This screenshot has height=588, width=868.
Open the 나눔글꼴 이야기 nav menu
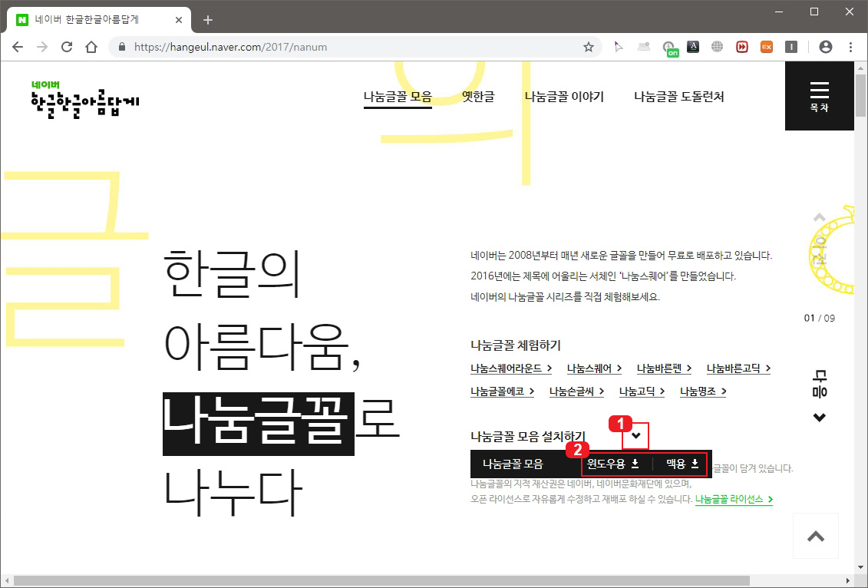(564, 97)
